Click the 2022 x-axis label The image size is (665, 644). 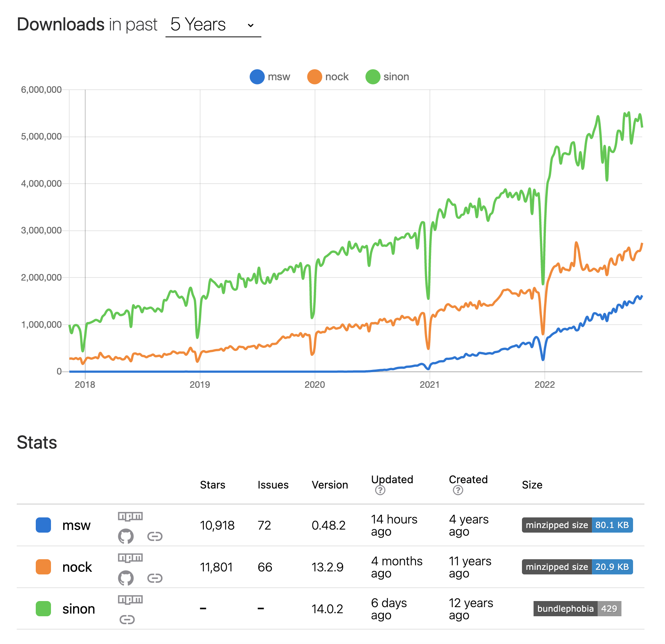coord(544,385)
